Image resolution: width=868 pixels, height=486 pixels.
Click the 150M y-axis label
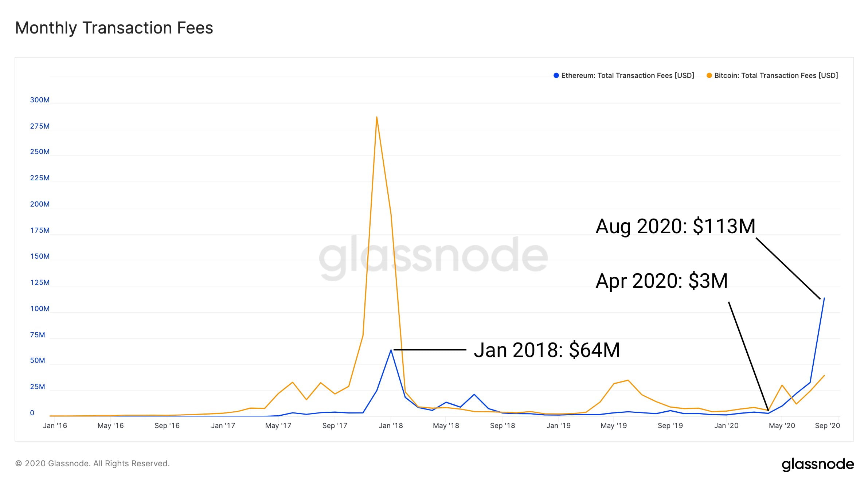tap(40, 256)
